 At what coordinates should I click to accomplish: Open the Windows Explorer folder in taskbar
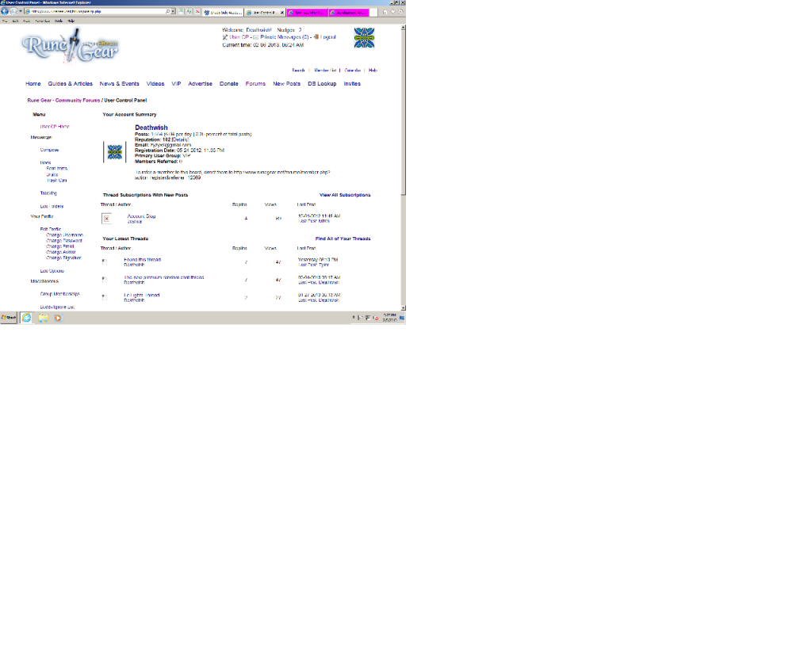[43, 318]
